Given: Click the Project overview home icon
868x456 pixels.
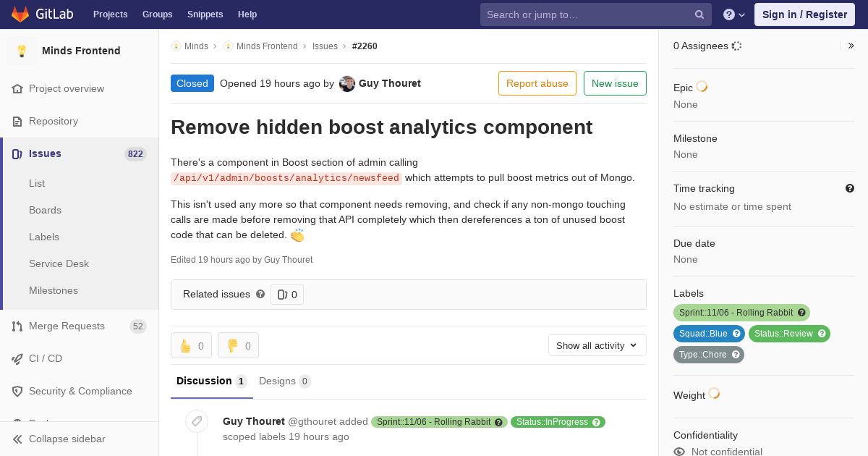Looking at the screenshot, I should point(17,88).
